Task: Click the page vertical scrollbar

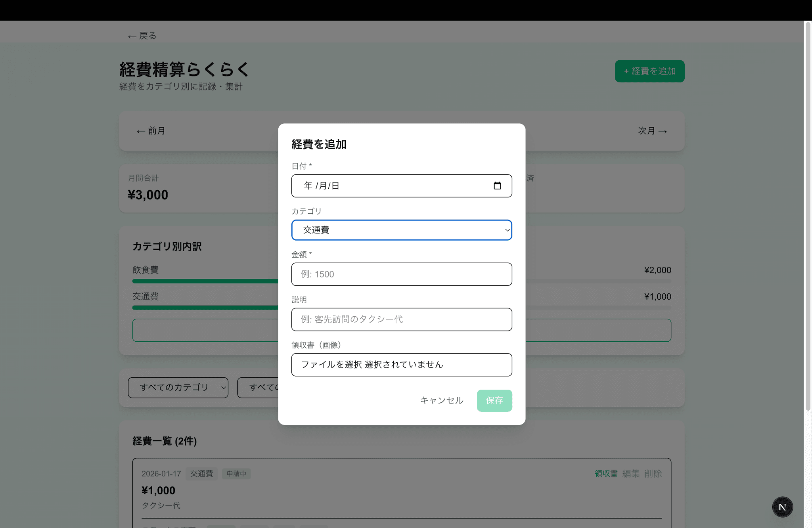Action: 808,214
